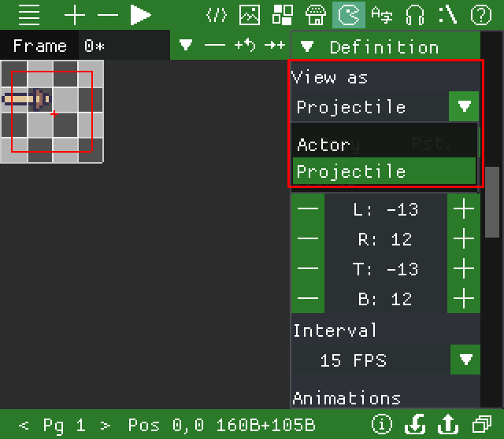Remove frame with the frame bar minus
Screen dimensions: 504x439
click(215, 45)
